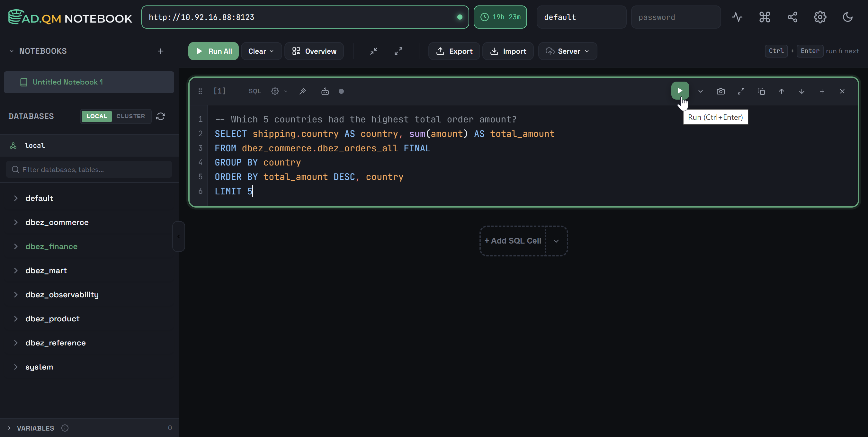Click the Import button

pos(508,51)
